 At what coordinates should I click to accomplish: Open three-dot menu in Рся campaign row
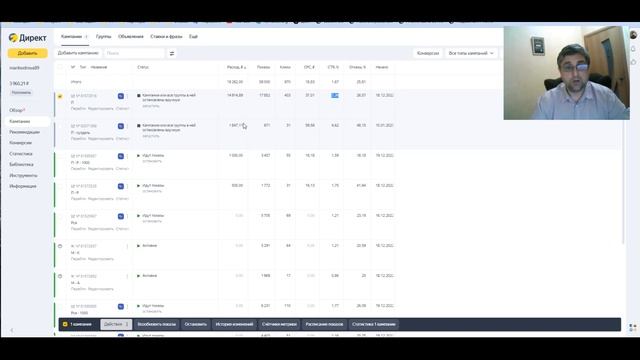pyautogui.click(x=127, y=216)
